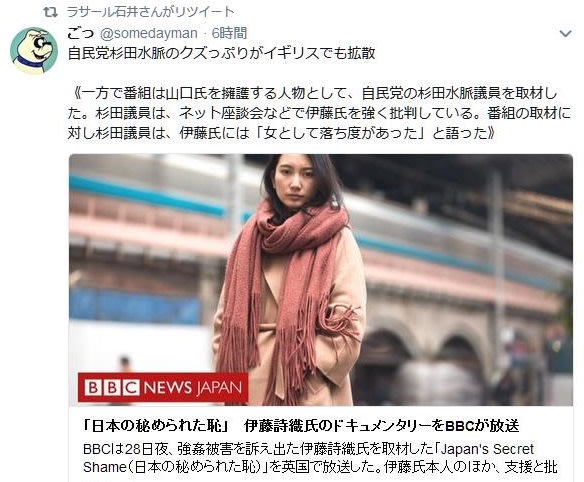Expand the tweet options chevron menu

click(x=565, y=34)
